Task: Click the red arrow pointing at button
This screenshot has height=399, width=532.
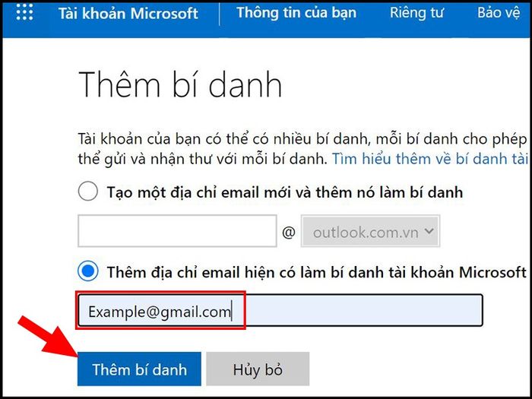Action: (x=49, y=336)
